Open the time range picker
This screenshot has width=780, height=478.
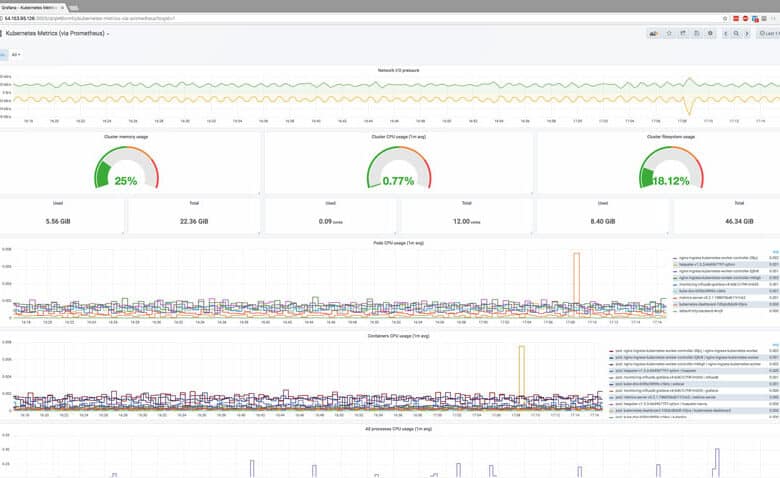[x=768, y=33]
